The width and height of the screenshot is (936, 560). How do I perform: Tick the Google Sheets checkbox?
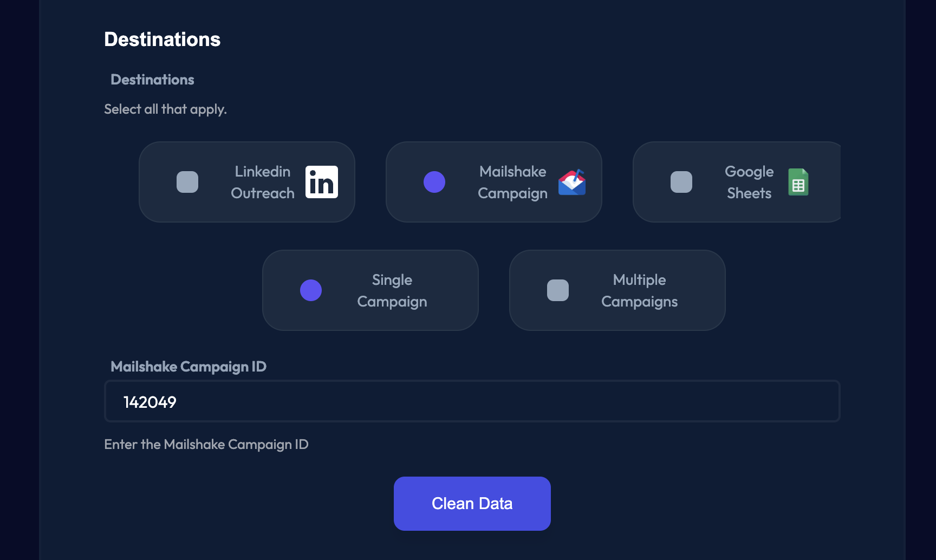[681, 182]
